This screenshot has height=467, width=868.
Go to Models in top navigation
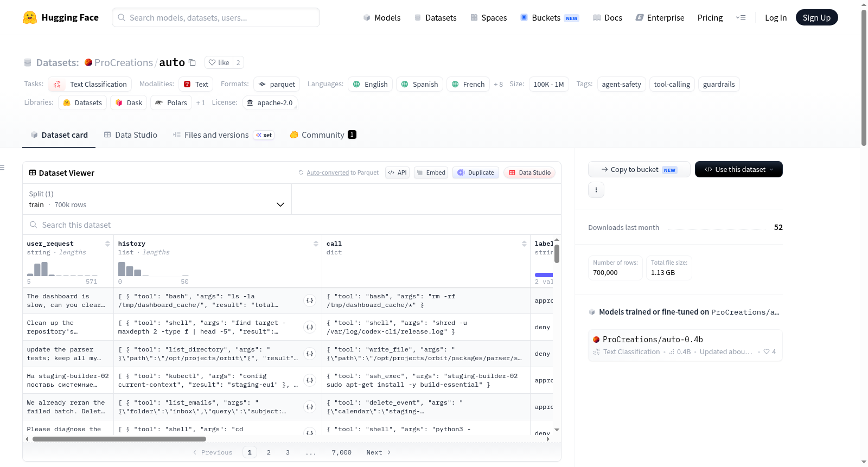[382, 17]
